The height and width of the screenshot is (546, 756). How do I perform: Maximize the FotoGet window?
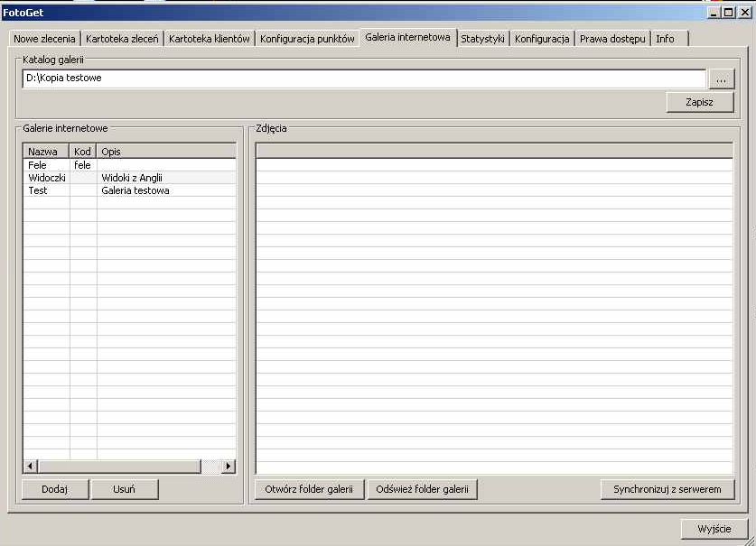[729, 13]
